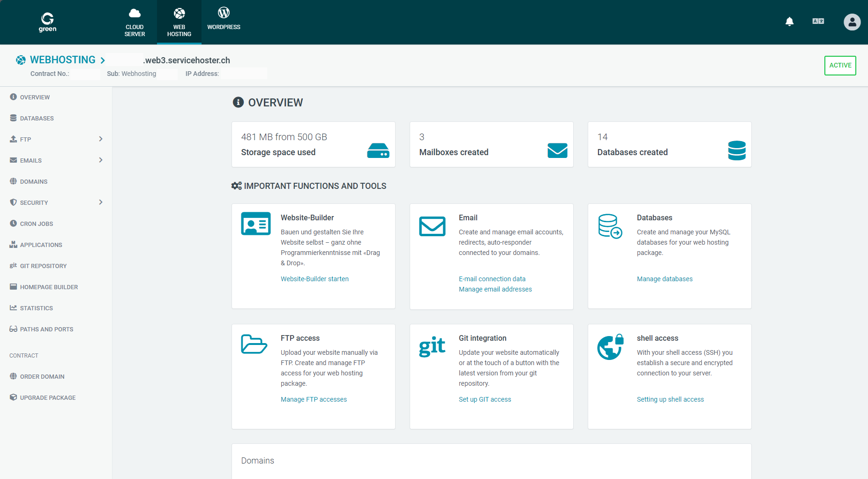
Task: Open Setting up shell access link
Action: (670, 399)
